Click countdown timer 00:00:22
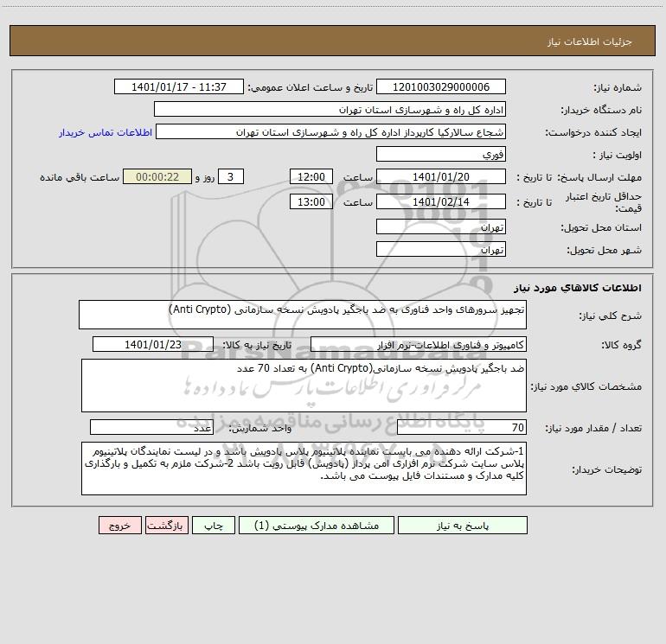The height and width of the screenshot is (644, 666). click(157, 176)
